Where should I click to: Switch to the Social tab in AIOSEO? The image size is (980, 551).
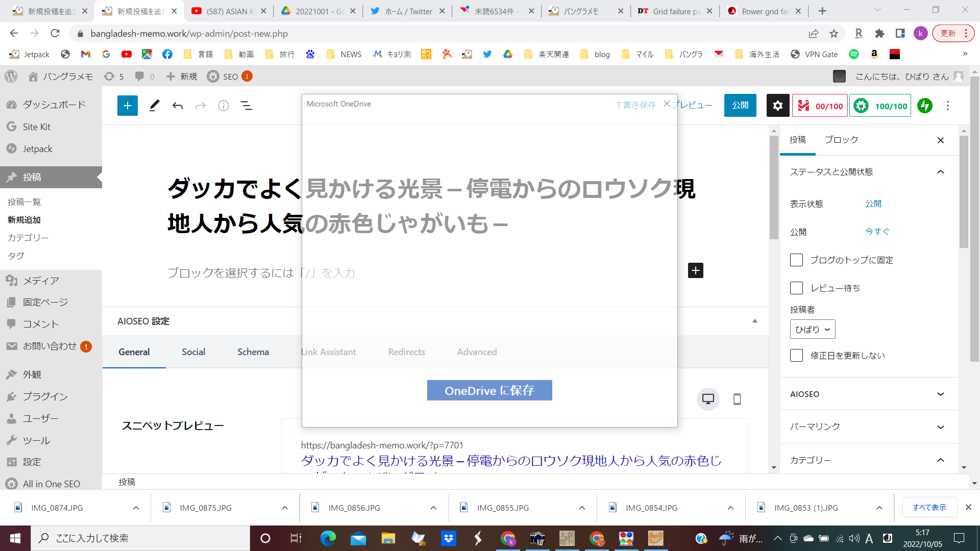[x=193, y=352]
